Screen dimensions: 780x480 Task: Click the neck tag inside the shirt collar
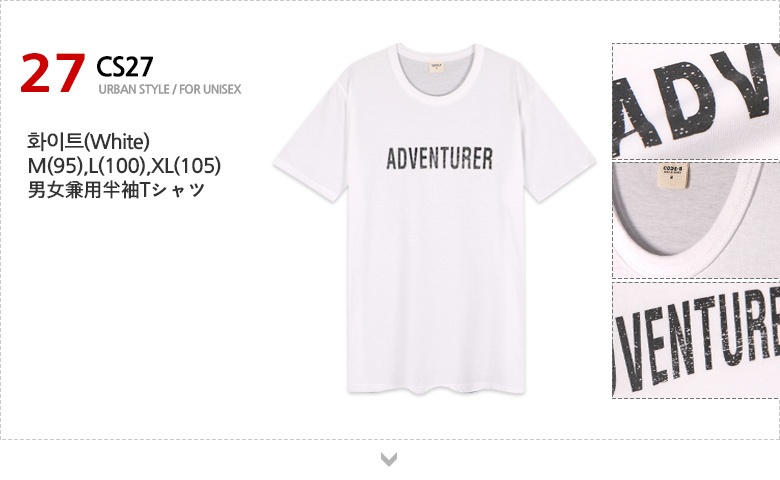pos(437,70)
